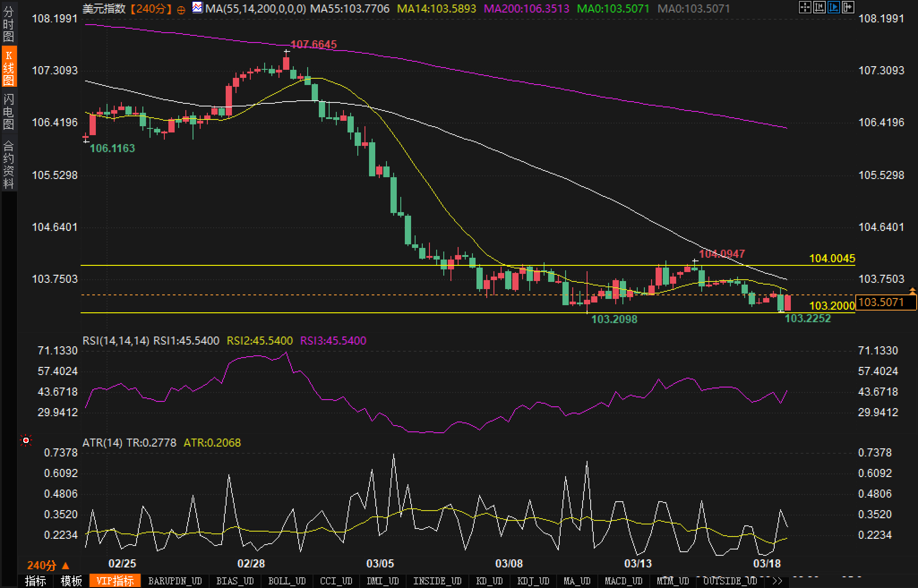
Task: Apply MTM_UD indicator
Action: click(x=673, y=581)
